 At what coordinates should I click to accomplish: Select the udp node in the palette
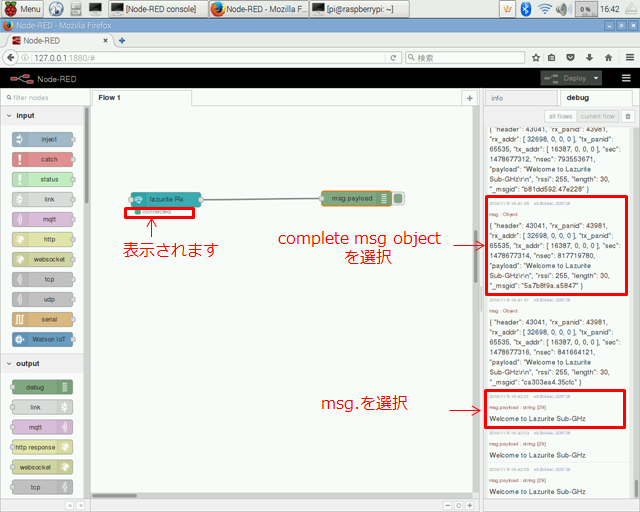43,299
